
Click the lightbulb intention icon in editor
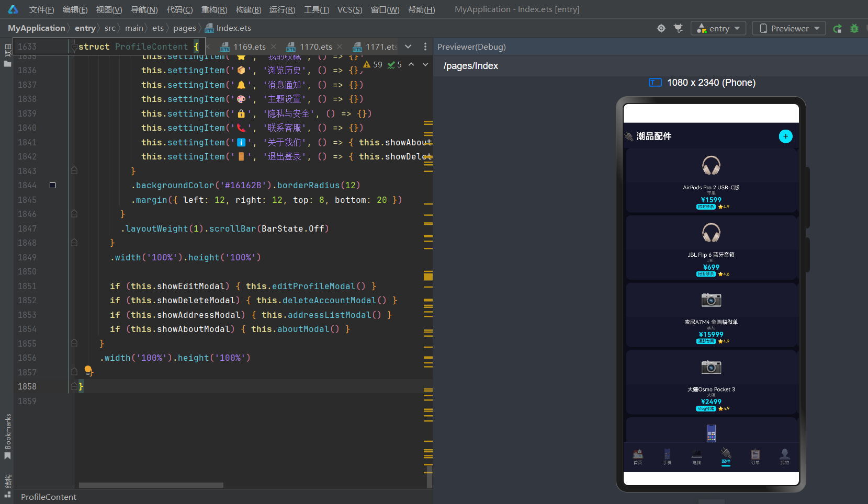click(88, 371)
